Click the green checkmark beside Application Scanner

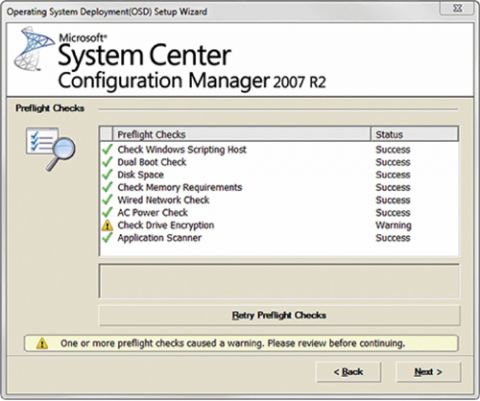pos(107,238)
